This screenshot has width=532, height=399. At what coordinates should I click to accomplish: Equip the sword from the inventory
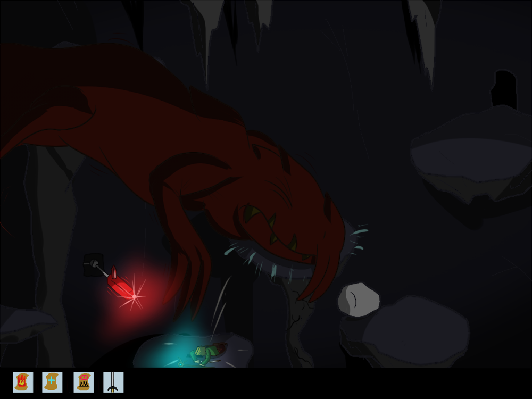[x=113, y=382]
